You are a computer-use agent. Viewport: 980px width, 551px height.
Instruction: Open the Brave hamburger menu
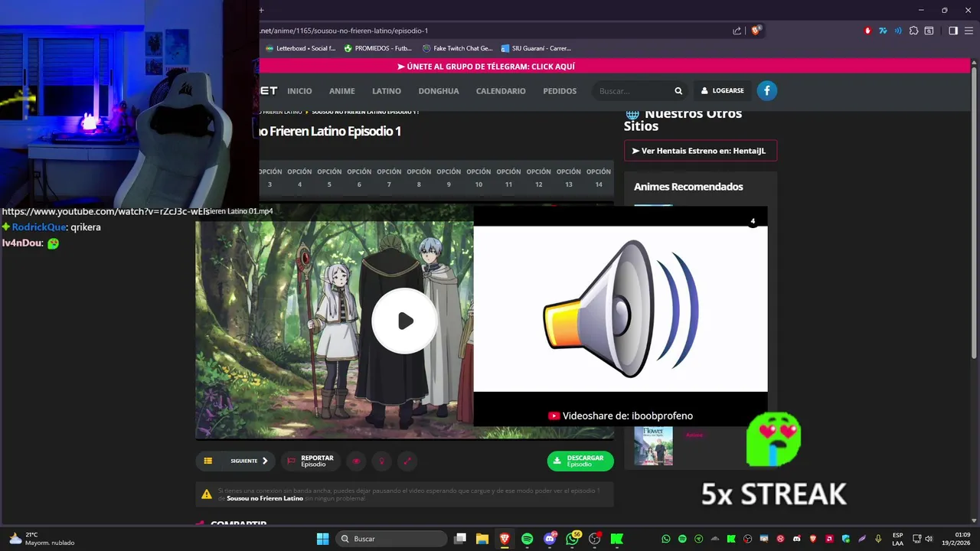click(x=969, y=31)
